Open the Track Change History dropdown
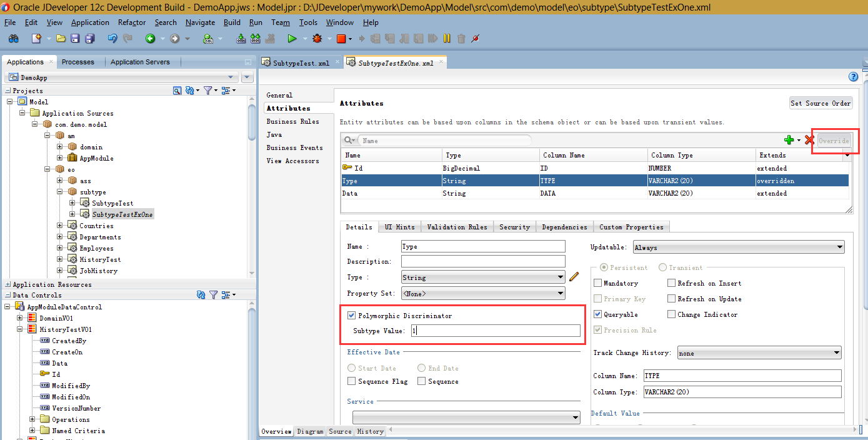Screen dimensions: 868x440 pos(759,353)
